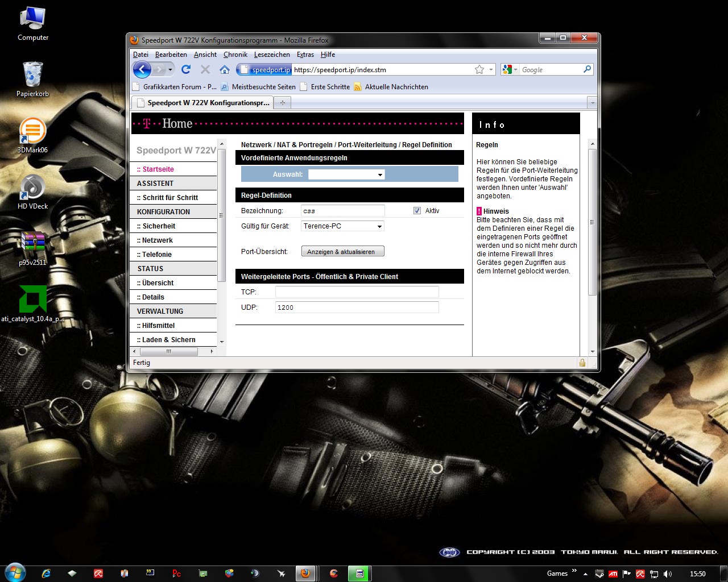The width and height of the screenshot is (728, 582).
Task: Bookmark this page with the star icon
Action: 479,69
